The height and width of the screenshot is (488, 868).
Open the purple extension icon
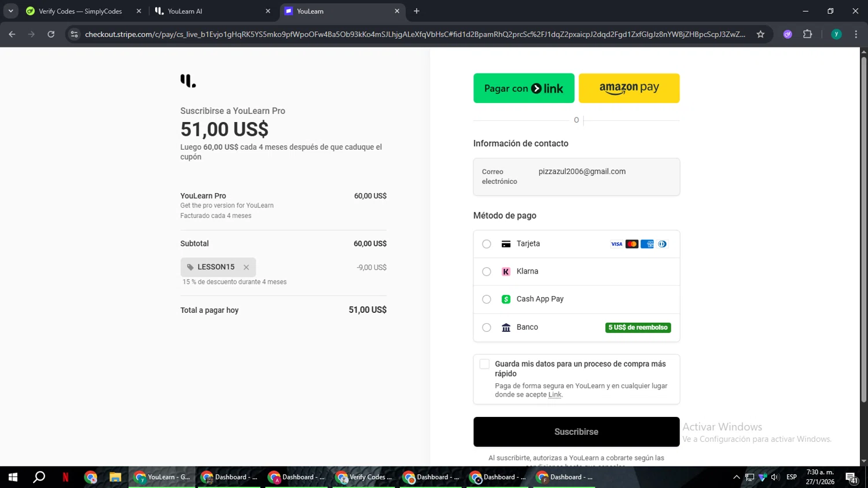click(x=788, y=34)
